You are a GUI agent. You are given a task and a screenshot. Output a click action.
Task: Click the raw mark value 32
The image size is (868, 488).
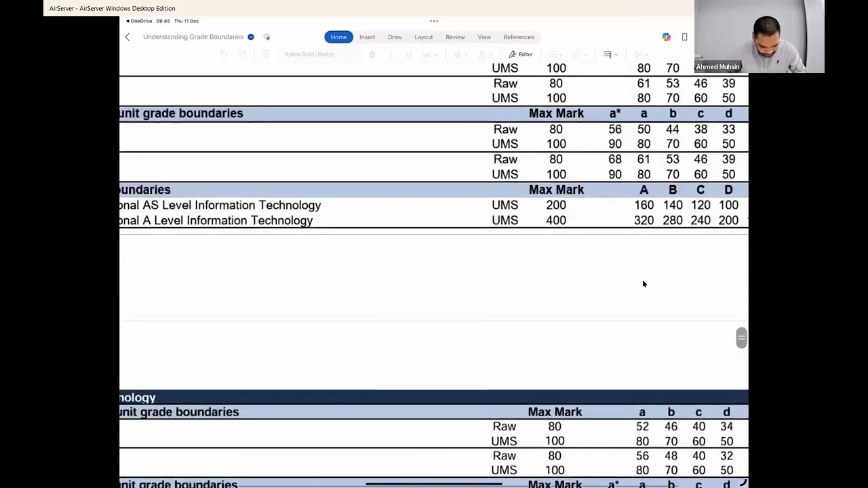[726, 455]
